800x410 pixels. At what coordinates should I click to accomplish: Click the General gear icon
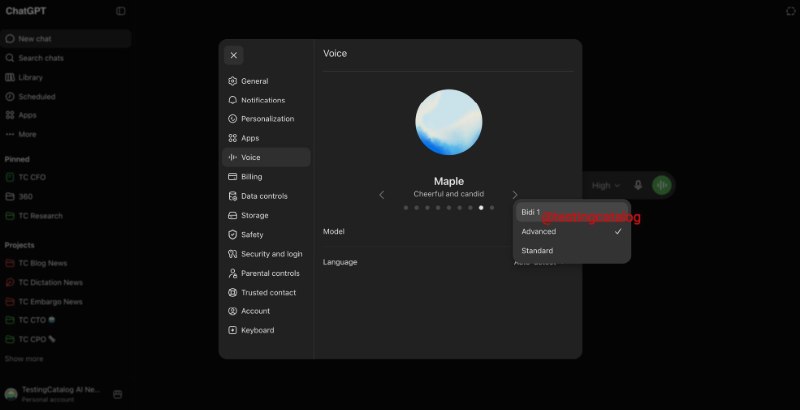(x=233, y=81)
